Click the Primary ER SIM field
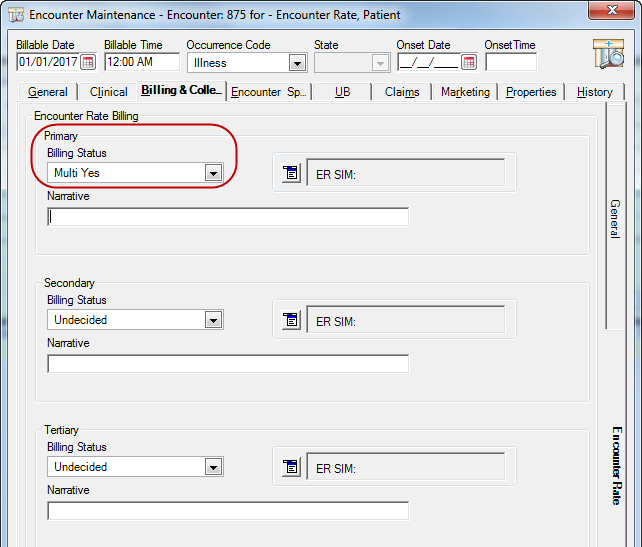 pyautogui.click(x=405, y=173)
